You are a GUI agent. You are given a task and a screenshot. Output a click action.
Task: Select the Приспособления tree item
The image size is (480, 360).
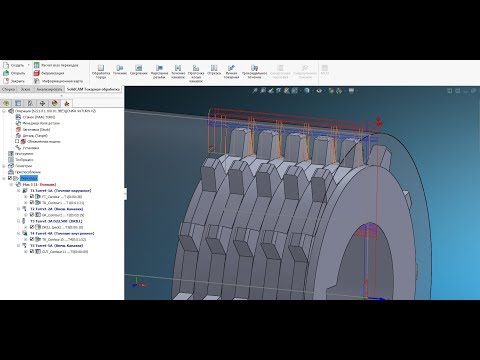coord(24,172)
